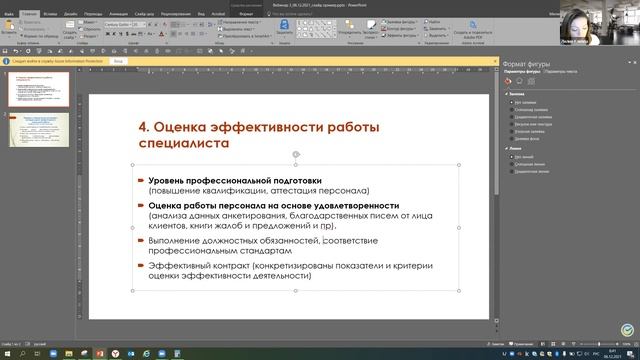Toggle italic formatting
The width and height of the screenshot is (640, 360).
pos(114,34)
